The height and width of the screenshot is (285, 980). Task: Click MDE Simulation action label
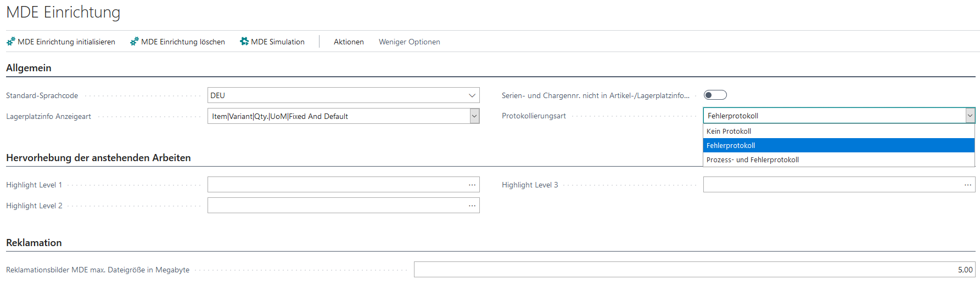click(x=277, y=42)
